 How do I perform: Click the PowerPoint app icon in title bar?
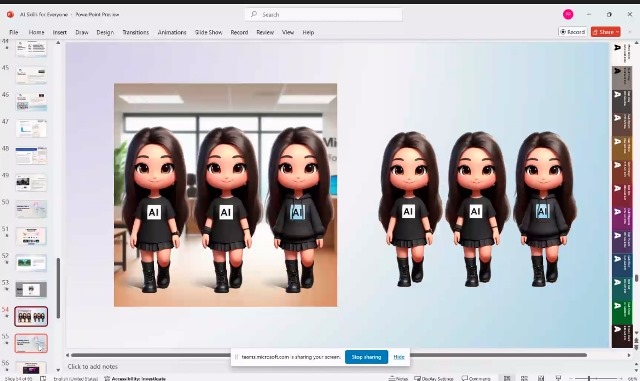pos(10,14)
